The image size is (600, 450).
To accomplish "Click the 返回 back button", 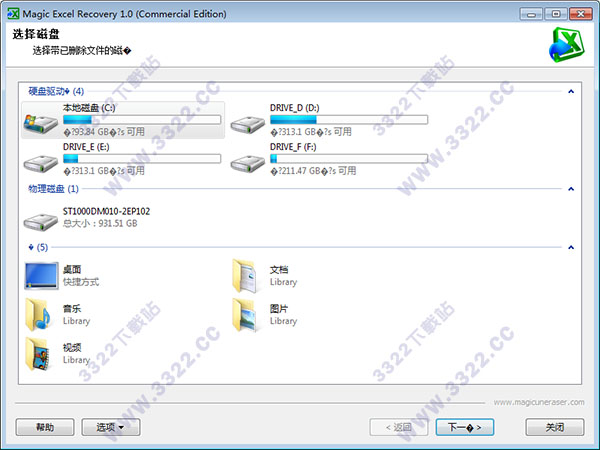I will click(399, 427).
